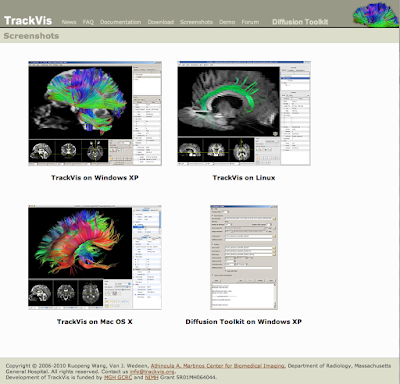
Task: Open the MGH GCRC link
Action: [118, 377]
